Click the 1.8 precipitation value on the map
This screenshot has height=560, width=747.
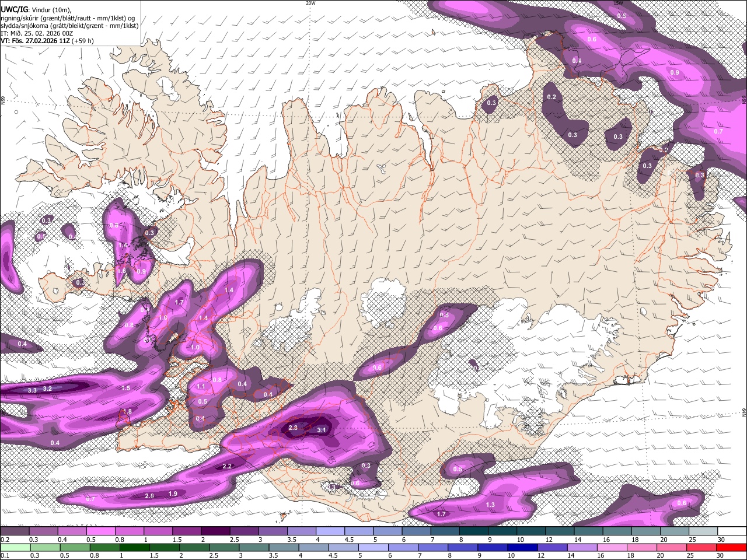(x=128, y=411)
